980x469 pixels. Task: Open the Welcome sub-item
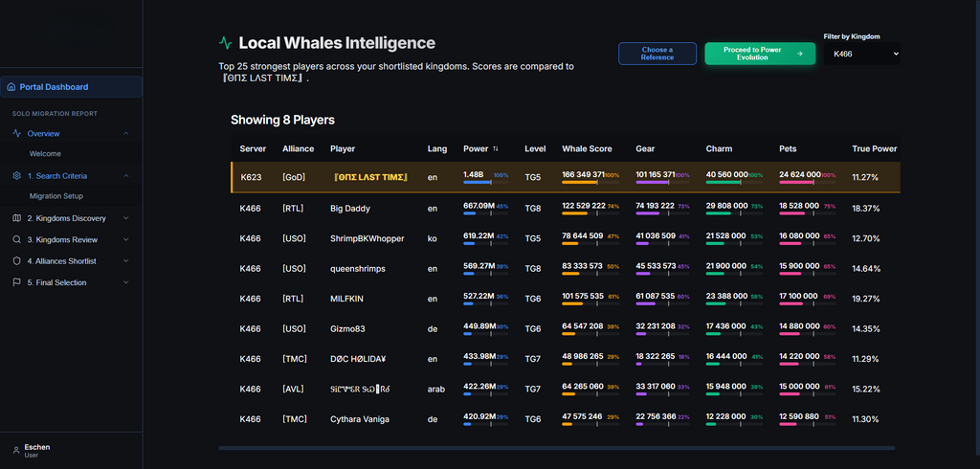(x=45, y=154)
